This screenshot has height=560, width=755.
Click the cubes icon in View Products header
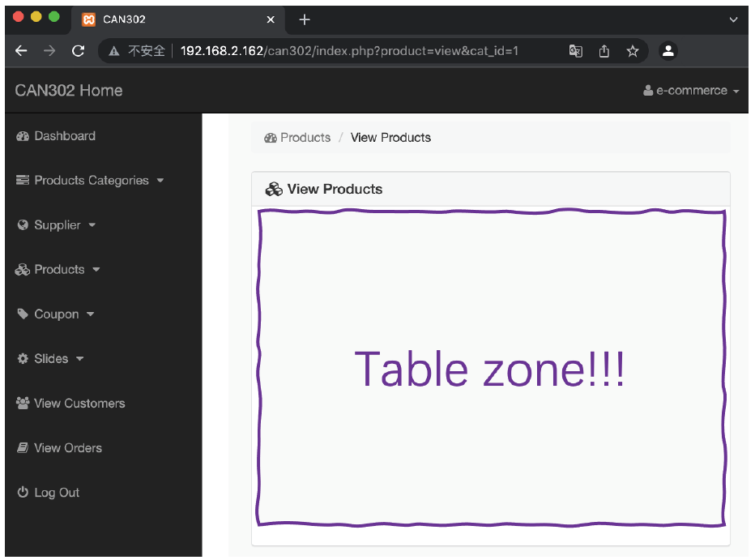click(274, 190)
